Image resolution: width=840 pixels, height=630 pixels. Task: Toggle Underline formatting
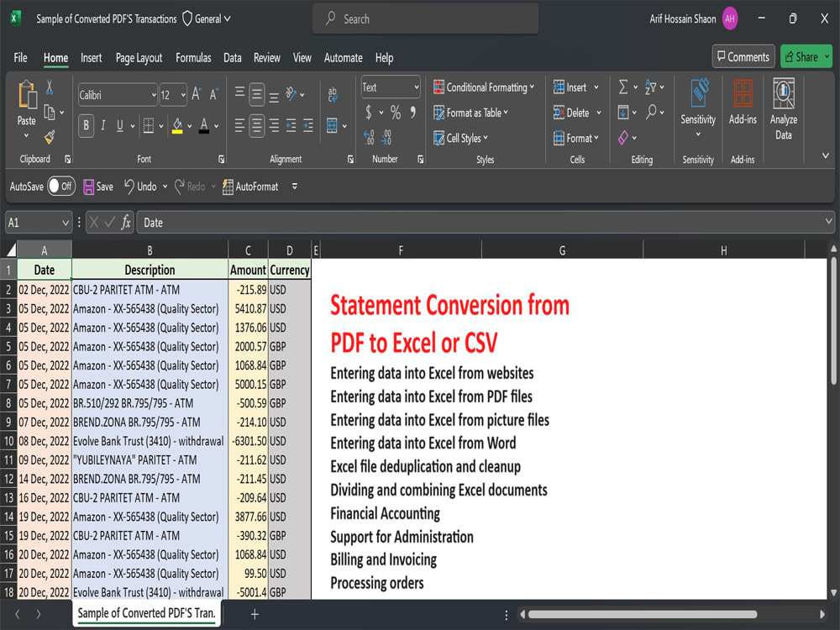tap(119, 126)
